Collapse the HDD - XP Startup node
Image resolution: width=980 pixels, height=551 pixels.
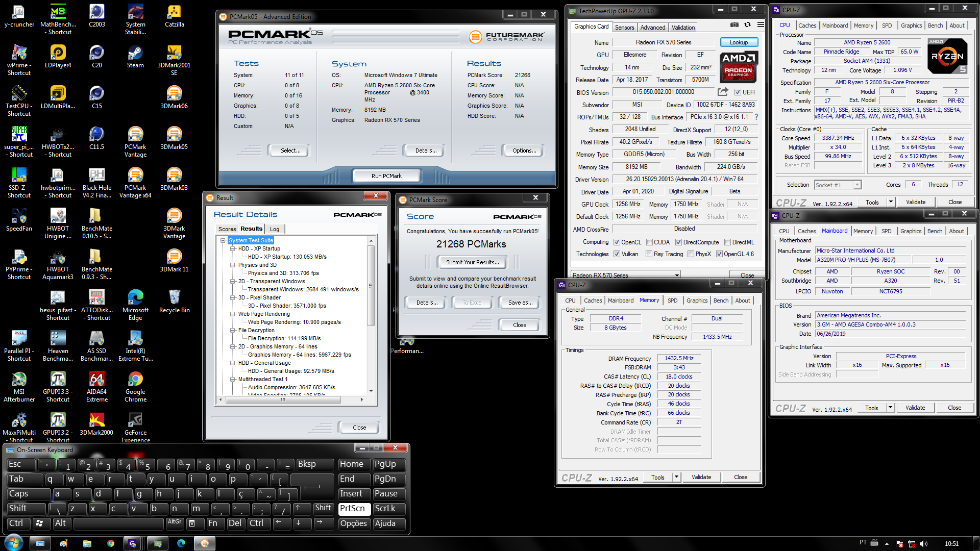[233, 248]
